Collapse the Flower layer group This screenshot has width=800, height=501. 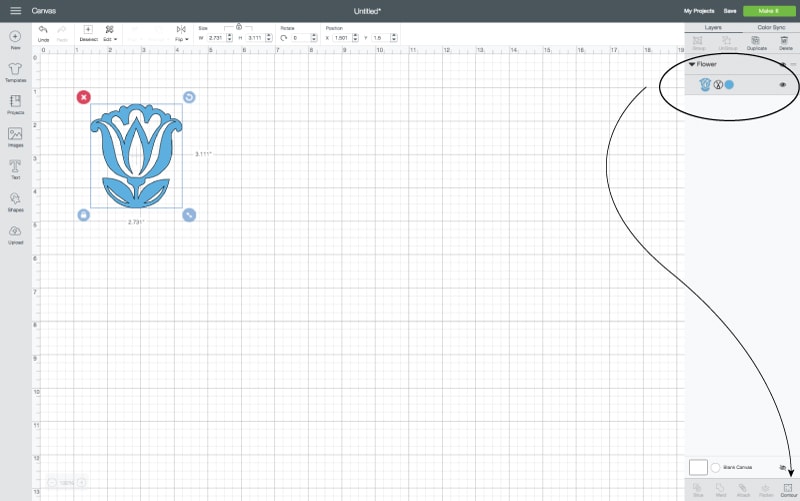(692, 64)
